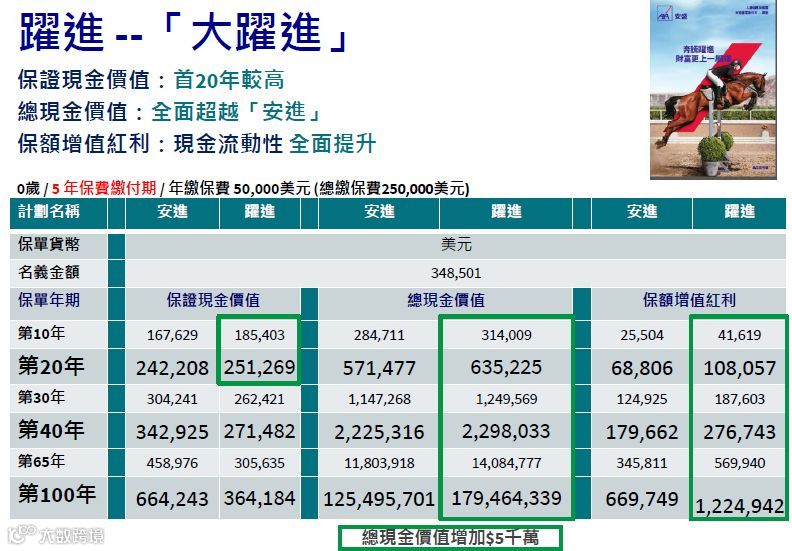Click cell value 664,243
Image resolution: width=792 pixels, height=551 pixels.
point(172,499)
